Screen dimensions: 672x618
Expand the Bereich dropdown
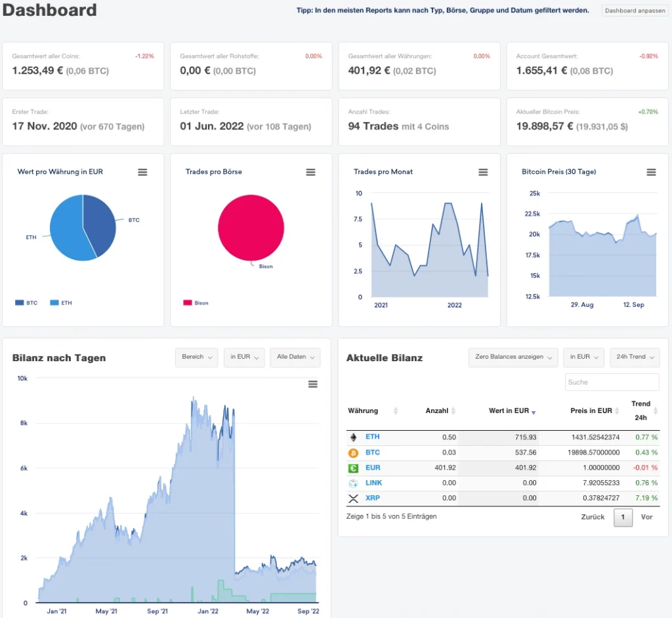coord(196,357)
